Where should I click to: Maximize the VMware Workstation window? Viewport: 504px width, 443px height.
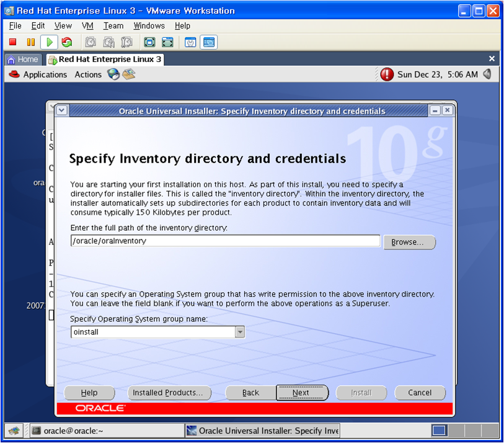479,11
